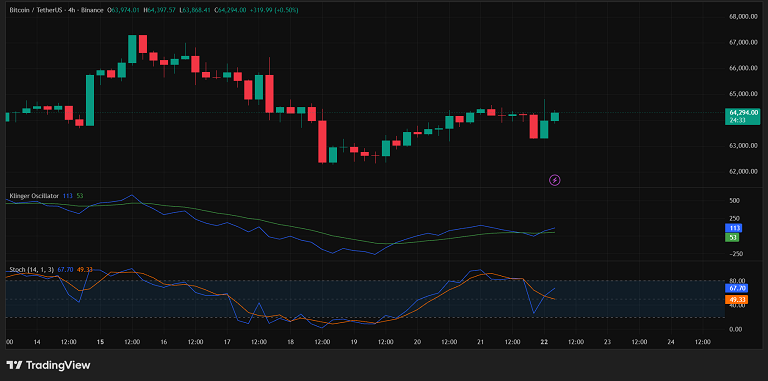
Task: Click date label 24 on time axis
Action: tap(671, 342)
